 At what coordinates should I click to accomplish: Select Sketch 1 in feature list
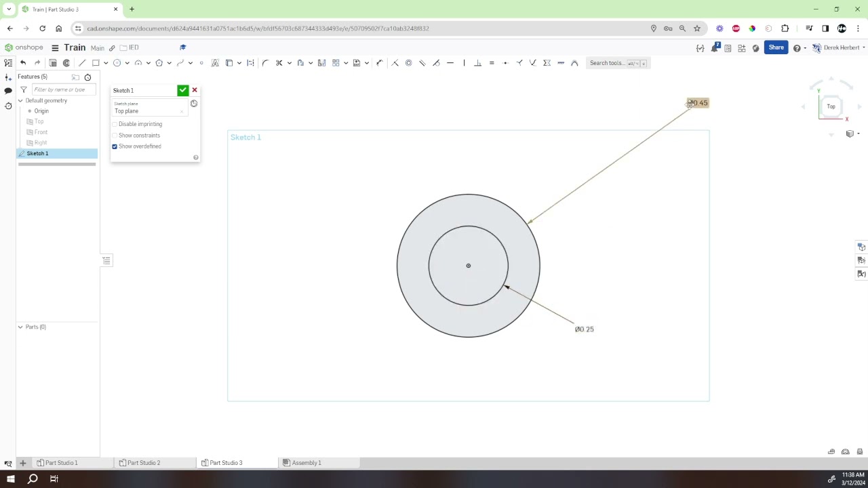[x=57, y=154]
